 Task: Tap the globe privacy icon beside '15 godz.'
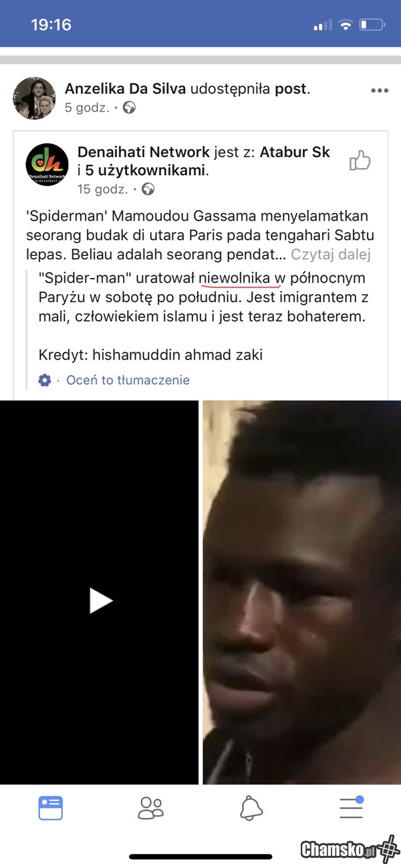[148, 189]
